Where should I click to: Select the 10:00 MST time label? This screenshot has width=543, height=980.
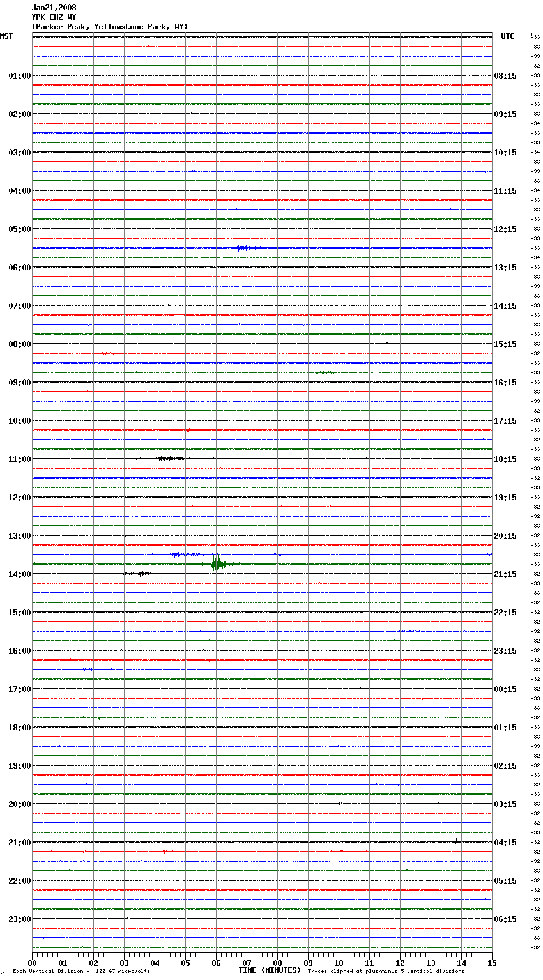coord(20,421)
